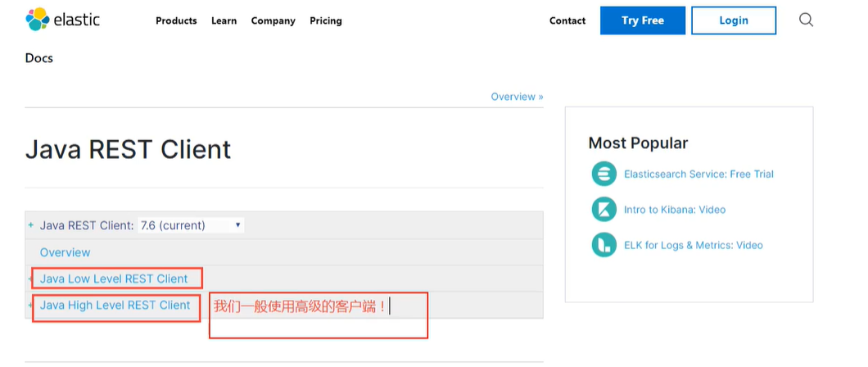Open Intro to Kibana: Video link
This screenshot has height=367, width=868.
point(674,209)
